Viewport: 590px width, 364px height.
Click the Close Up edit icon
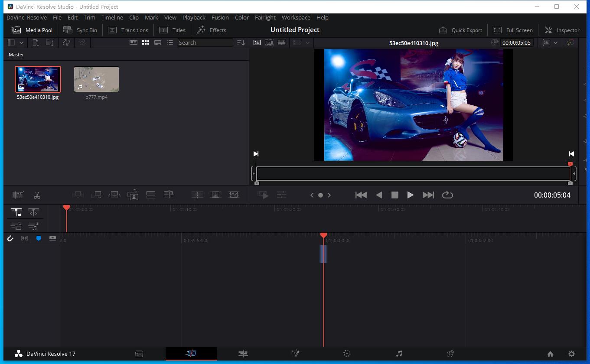(x=133, y=195)
